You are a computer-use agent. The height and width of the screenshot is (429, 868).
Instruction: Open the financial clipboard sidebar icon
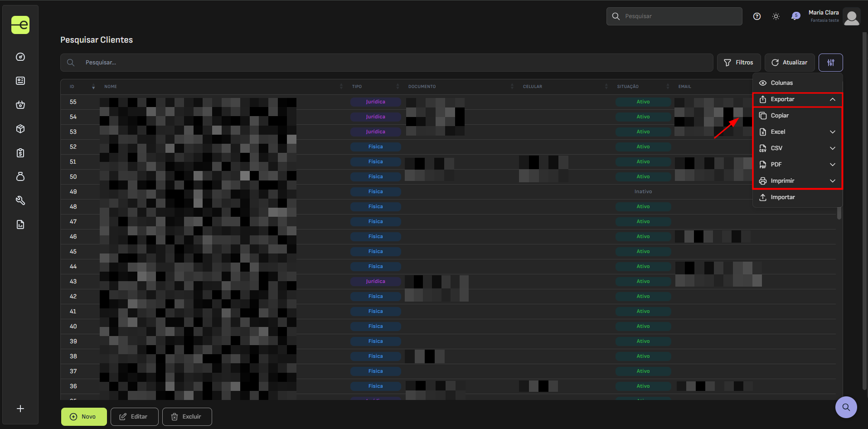(x=20, y=153)
